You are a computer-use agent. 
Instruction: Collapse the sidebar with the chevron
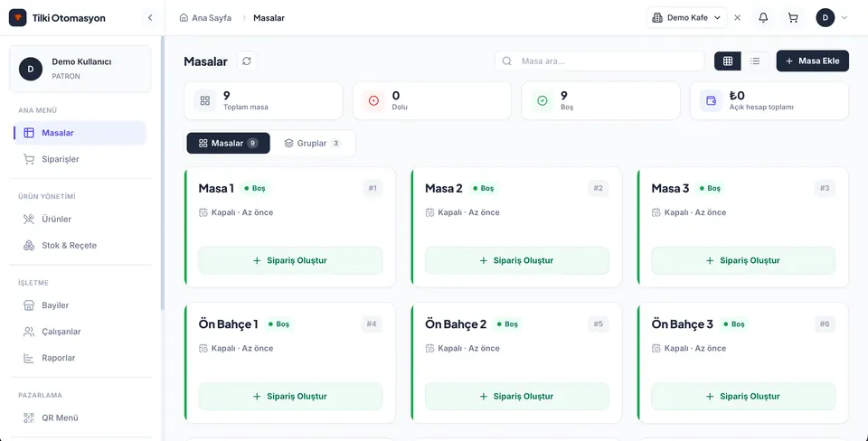pyautogui.click(x=149, y=18)
